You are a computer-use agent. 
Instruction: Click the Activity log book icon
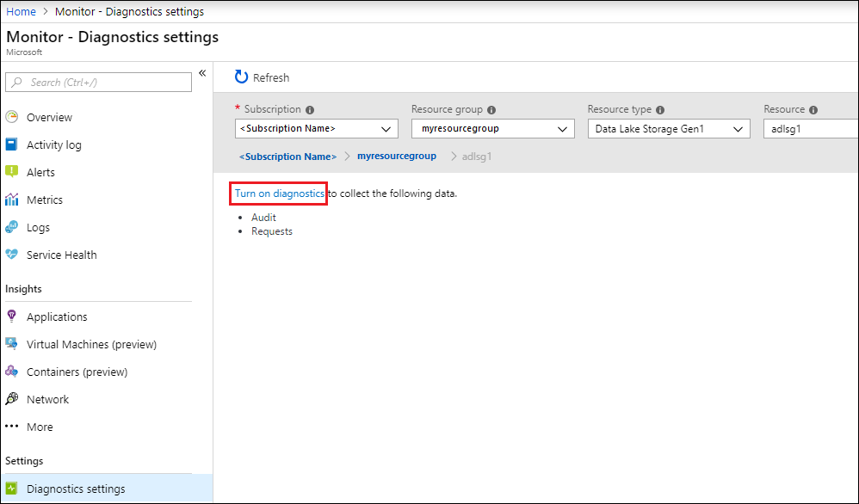(12, 144)
